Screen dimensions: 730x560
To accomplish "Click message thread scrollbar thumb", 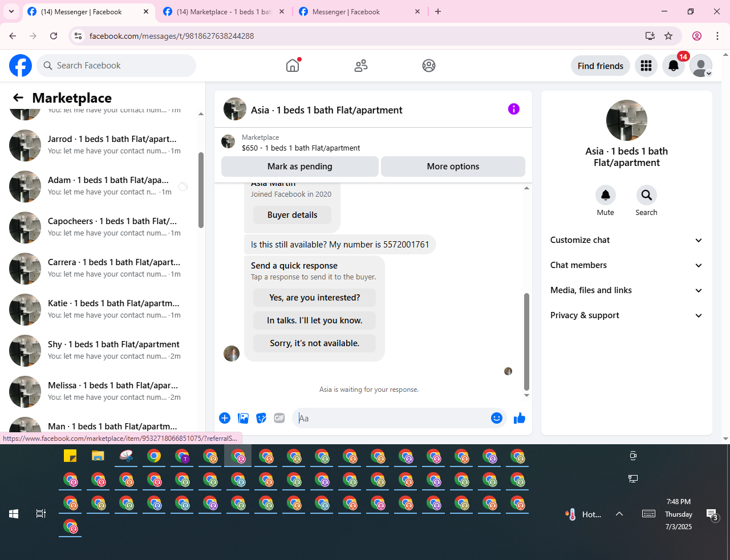I will [526, 342].
